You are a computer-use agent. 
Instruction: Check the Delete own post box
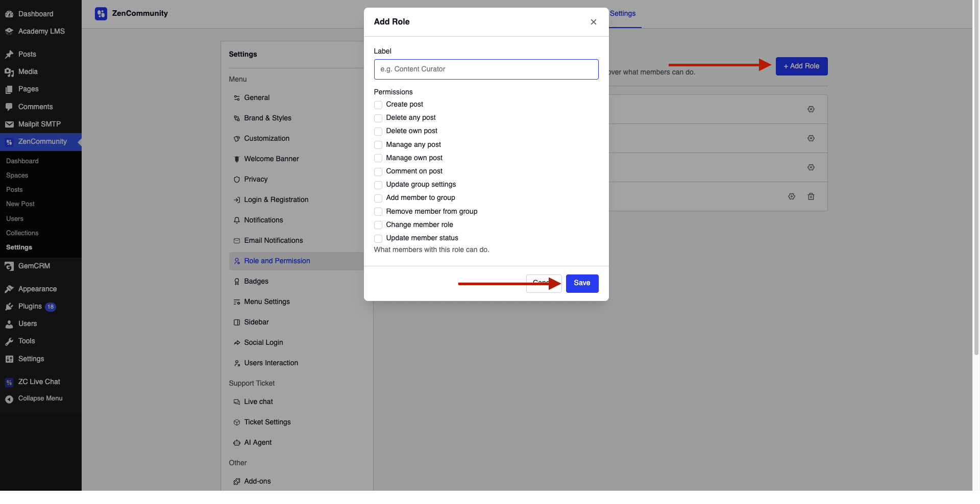tap(378, 132)
